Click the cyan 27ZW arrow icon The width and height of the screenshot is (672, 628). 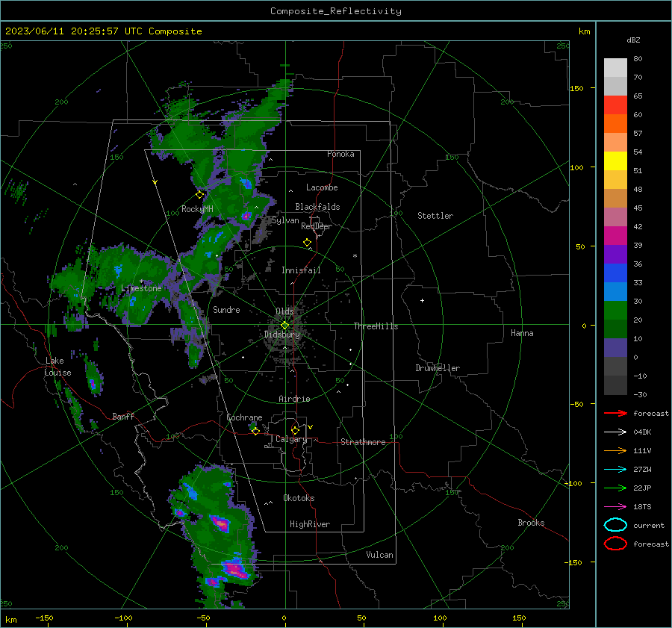click(x=615, y=470)
